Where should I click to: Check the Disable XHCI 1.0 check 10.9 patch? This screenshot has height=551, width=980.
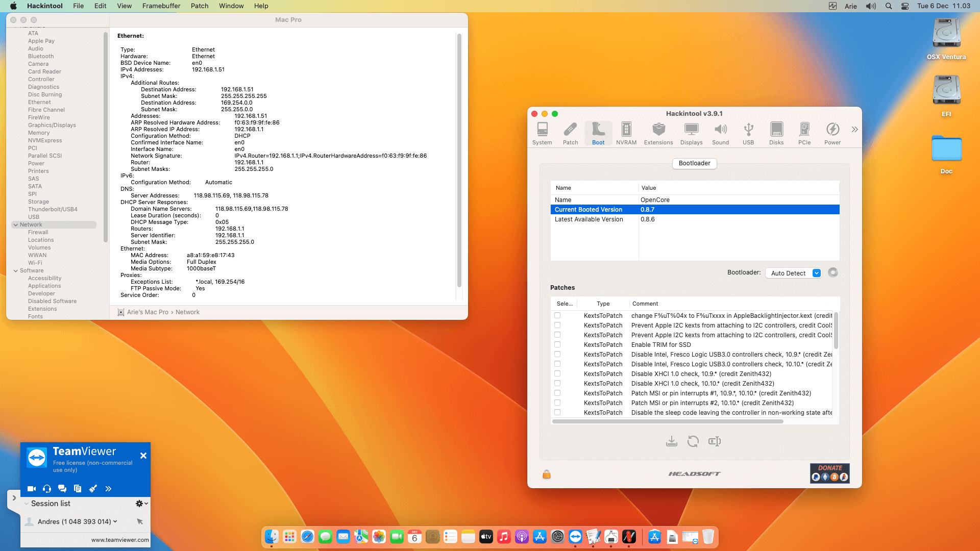[557, 374]
